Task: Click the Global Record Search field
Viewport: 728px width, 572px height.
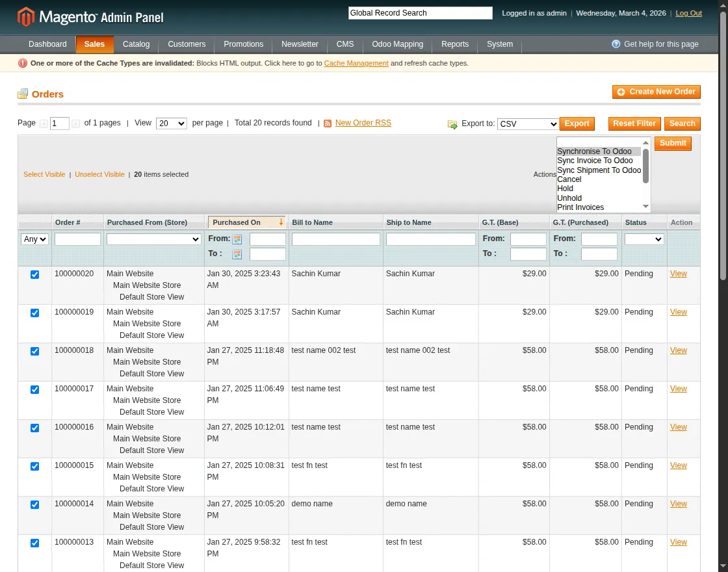Action: click(420, 13)
